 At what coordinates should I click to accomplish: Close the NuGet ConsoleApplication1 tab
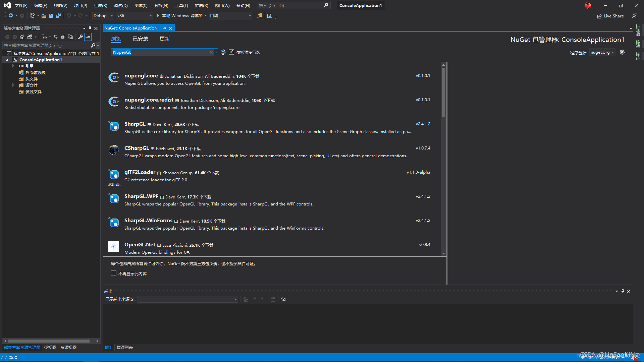coord(171,28)
